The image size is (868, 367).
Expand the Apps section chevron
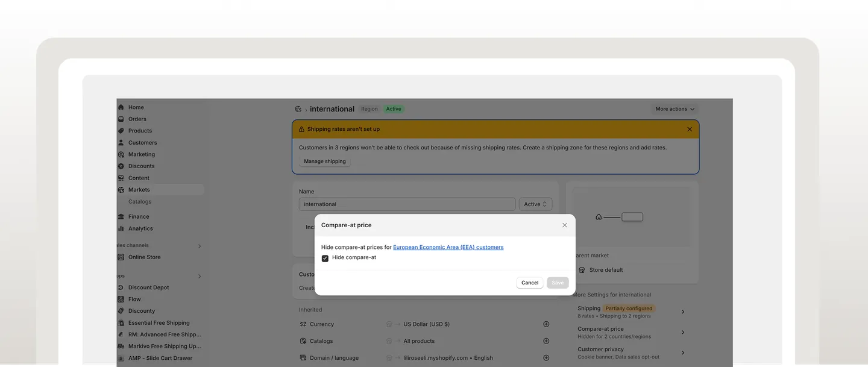pyautogui.click(x=200, y=276)
